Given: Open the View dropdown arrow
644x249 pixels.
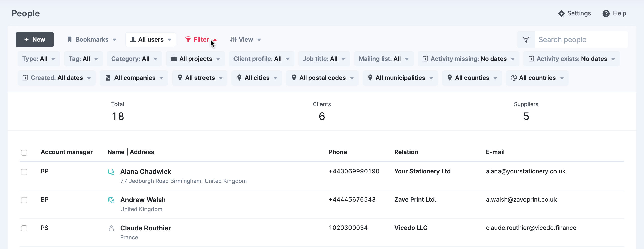Looking at the screenshot, I should point(259,40).
